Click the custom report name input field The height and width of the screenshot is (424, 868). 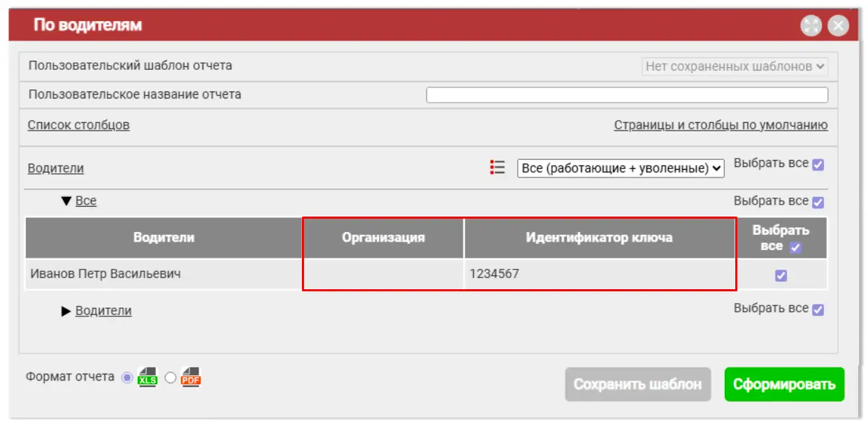627,95
